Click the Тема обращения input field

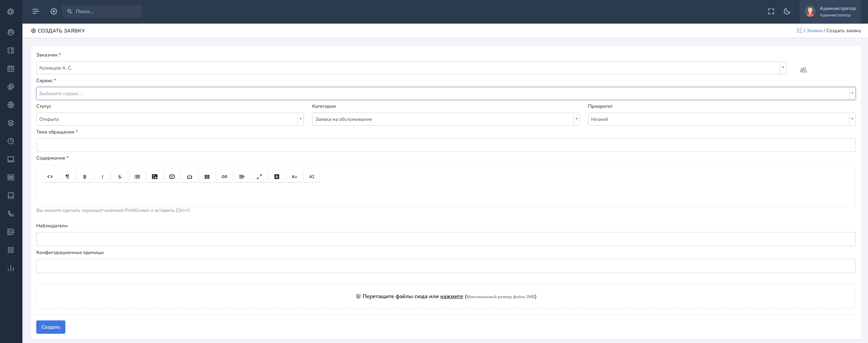click(x=445, y=145)
